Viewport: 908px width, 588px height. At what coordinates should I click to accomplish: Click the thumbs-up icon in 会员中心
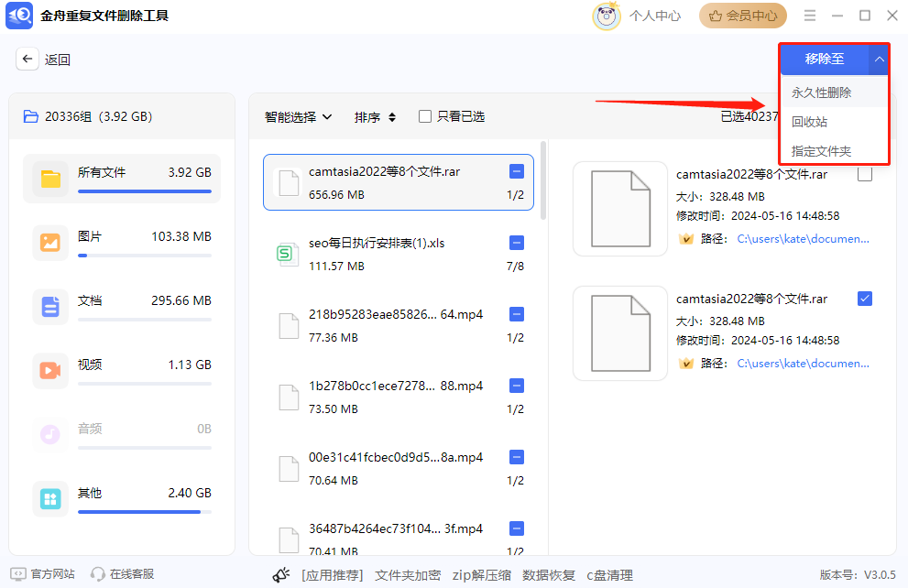tap(716, 16)
